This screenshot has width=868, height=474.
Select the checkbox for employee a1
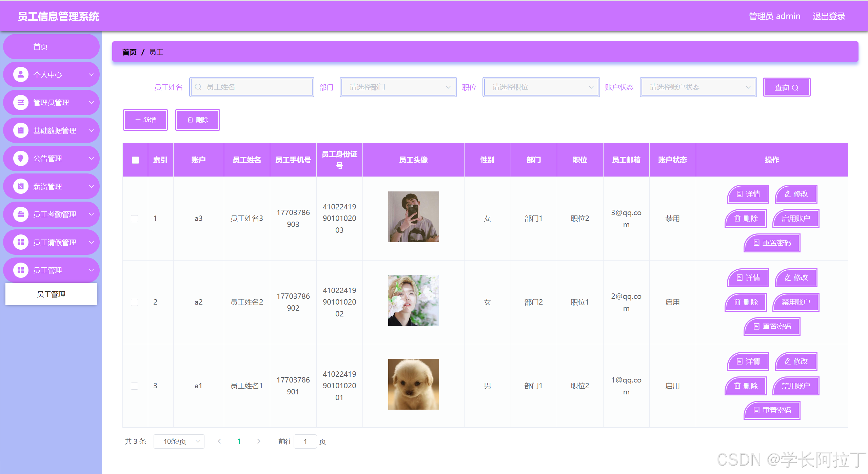tap(135, 386)
